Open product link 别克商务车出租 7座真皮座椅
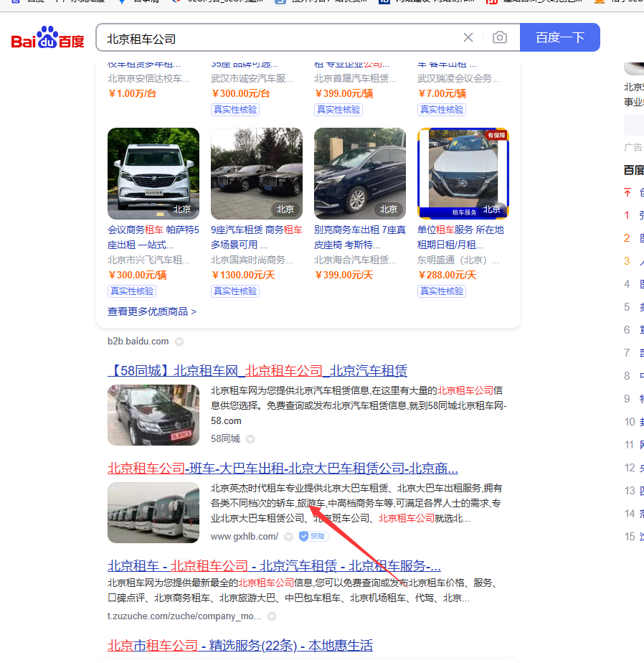 360,238
